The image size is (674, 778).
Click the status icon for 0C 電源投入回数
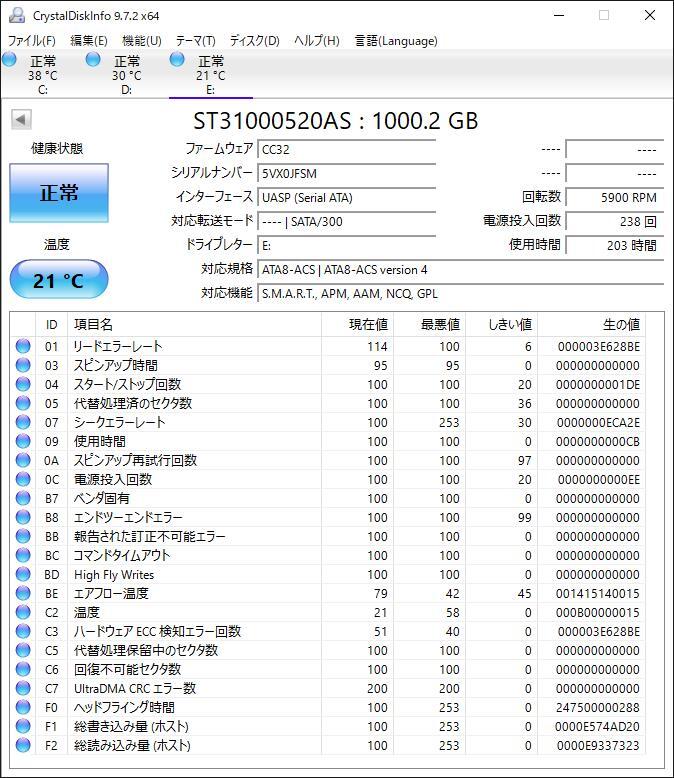coord(23,479)
